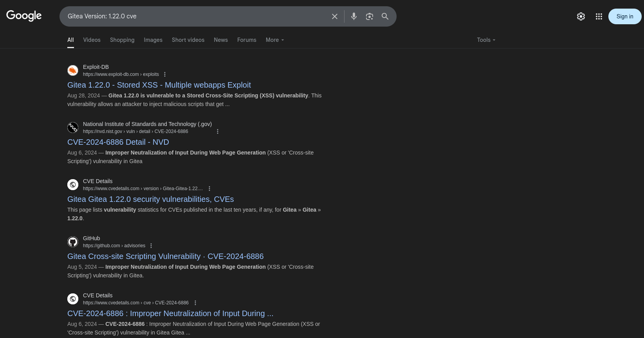
Task: Click the Exploit-DB site name
Action: coord(96,67)
